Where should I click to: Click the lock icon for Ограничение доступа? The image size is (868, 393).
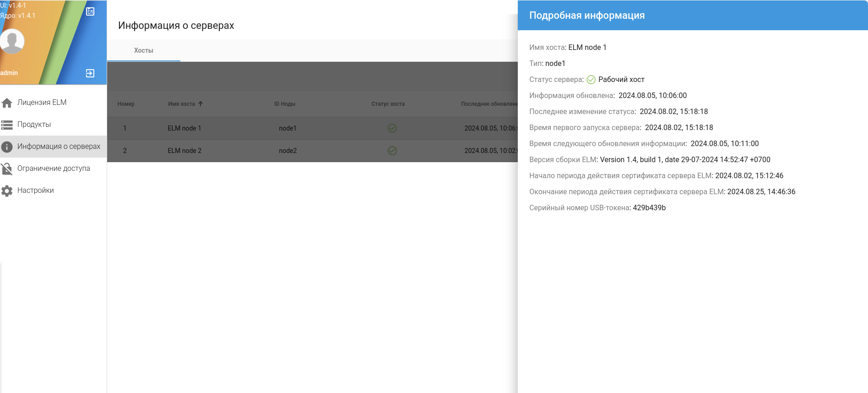7,169
